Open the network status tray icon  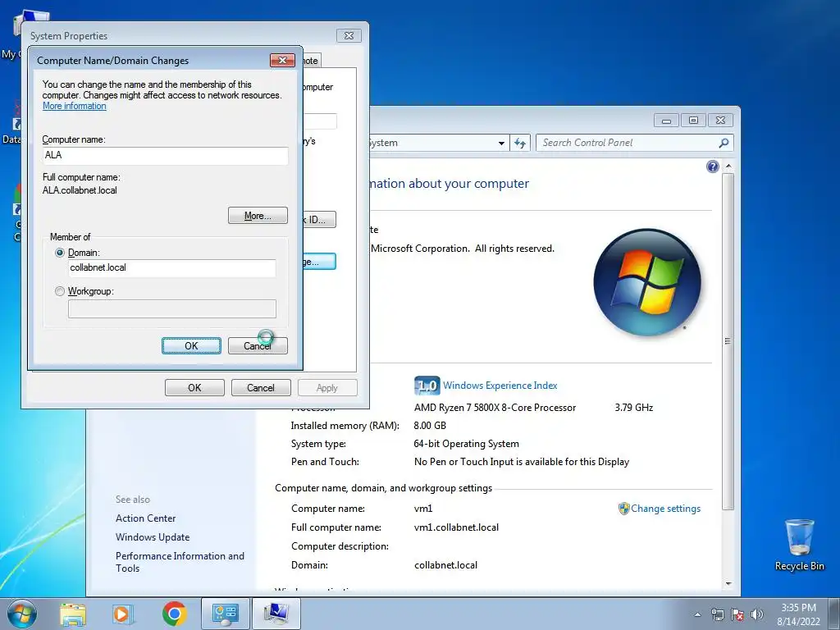click(x=717, y=614)
